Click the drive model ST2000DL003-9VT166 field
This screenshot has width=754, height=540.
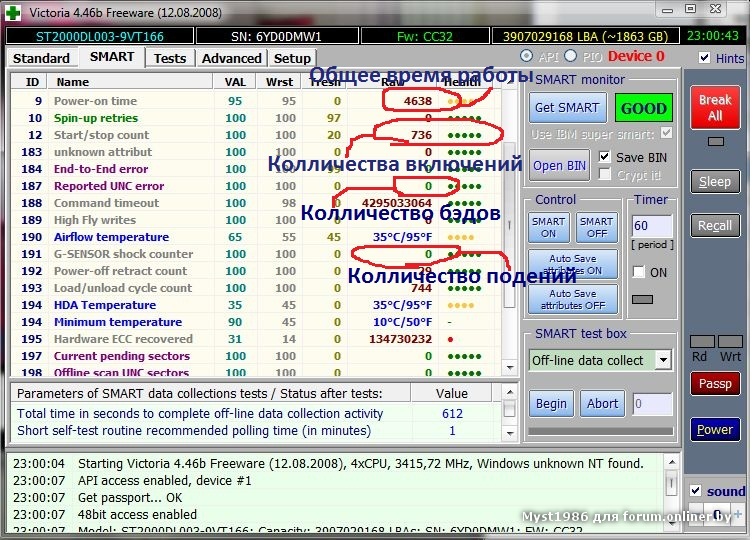click(x=100, y=37)
